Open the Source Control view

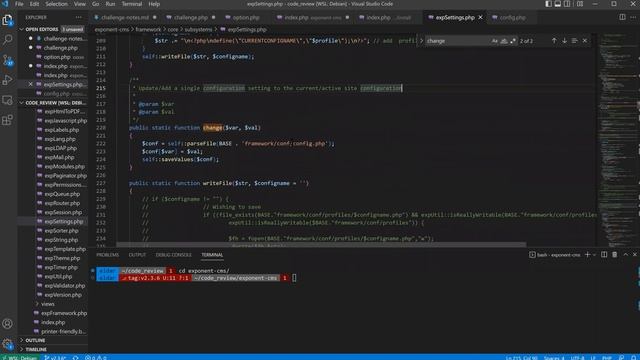tap(7, 60)
